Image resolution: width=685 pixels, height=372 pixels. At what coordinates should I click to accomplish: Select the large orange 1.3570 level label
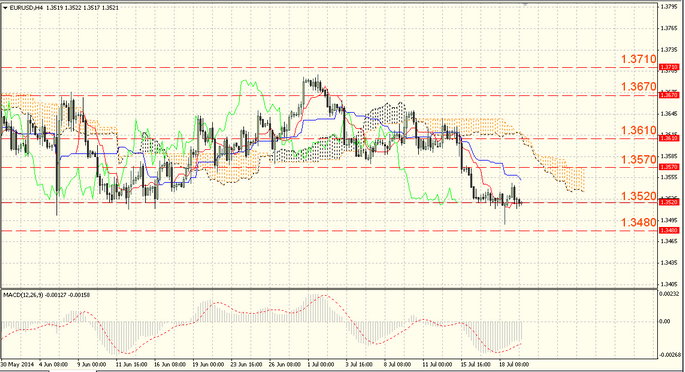click(x=639, y=159)
